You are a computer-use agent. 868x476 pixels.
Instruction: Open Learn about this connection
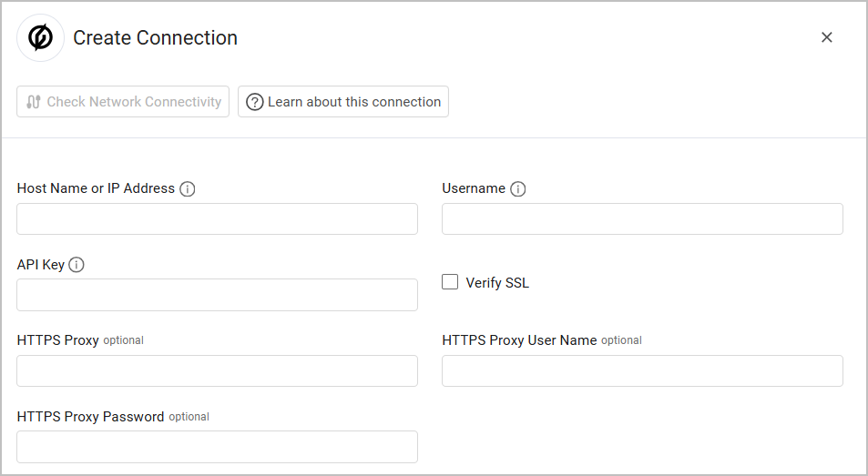pos(343,102)
